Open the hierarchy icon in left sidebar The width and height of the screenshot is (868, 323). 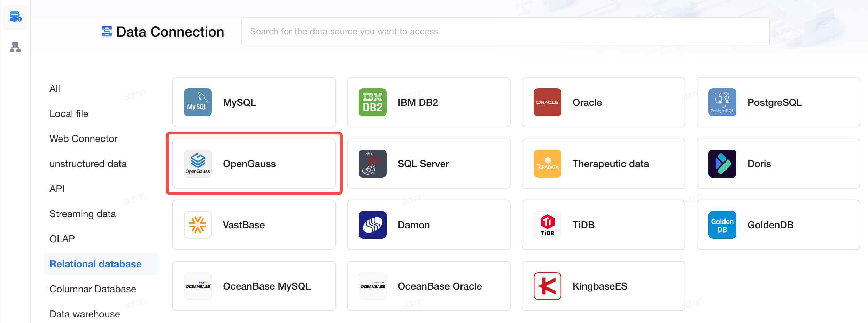coord(15,47)
